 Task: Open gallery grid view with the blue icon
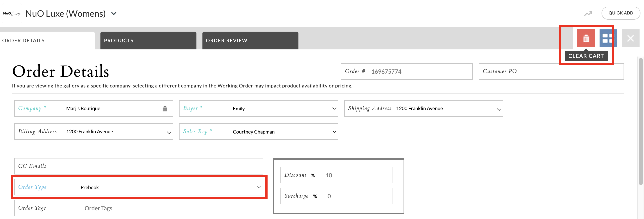608,38
